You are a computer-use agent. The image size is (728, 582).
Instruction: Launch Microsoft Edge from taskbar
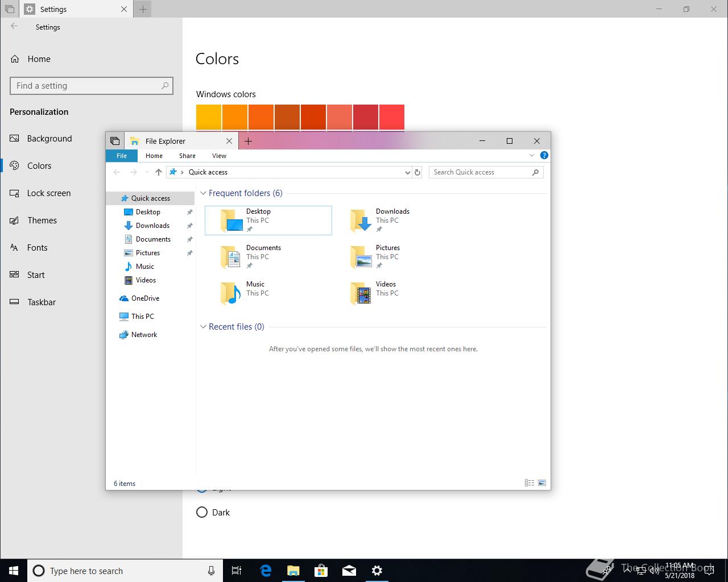point(266,571)
